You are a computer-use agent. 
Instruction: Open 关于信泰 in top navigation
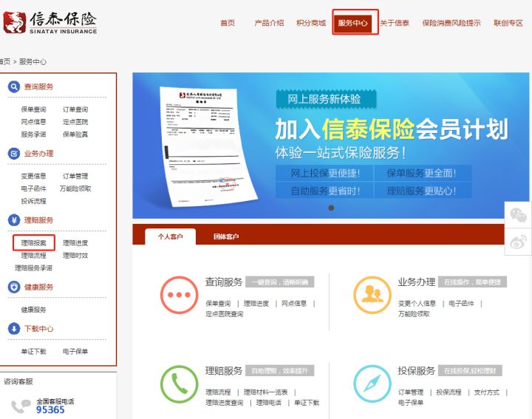click(x=395, y=23)
